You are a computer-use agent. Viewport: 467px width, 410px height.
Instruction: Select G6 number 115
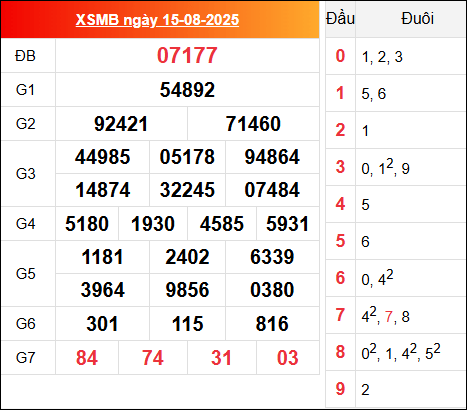[187, 324]
